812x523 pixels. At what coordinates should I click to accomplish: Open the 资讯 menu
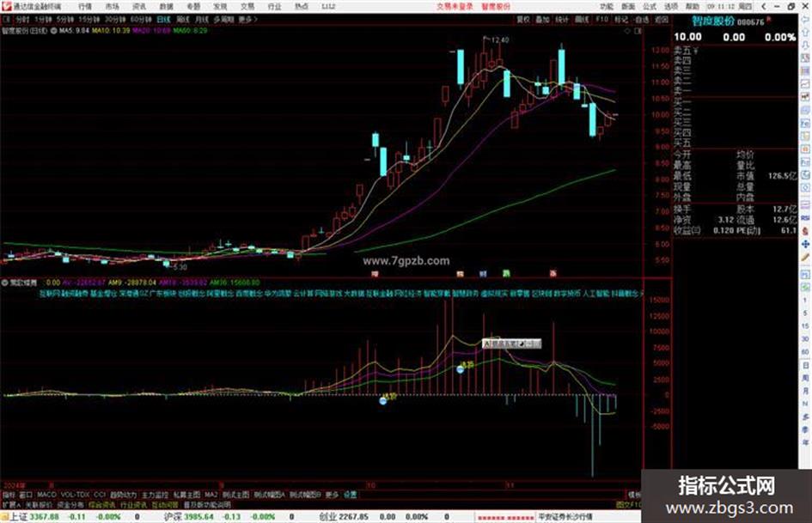139,6
